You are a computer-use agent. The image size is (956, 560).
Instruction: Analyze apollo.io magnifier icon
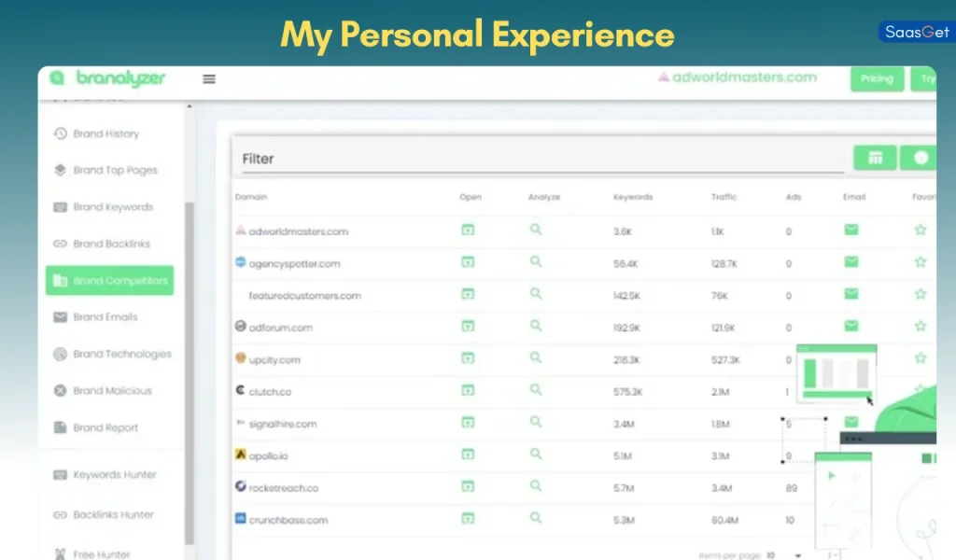[x=536, y=454]
